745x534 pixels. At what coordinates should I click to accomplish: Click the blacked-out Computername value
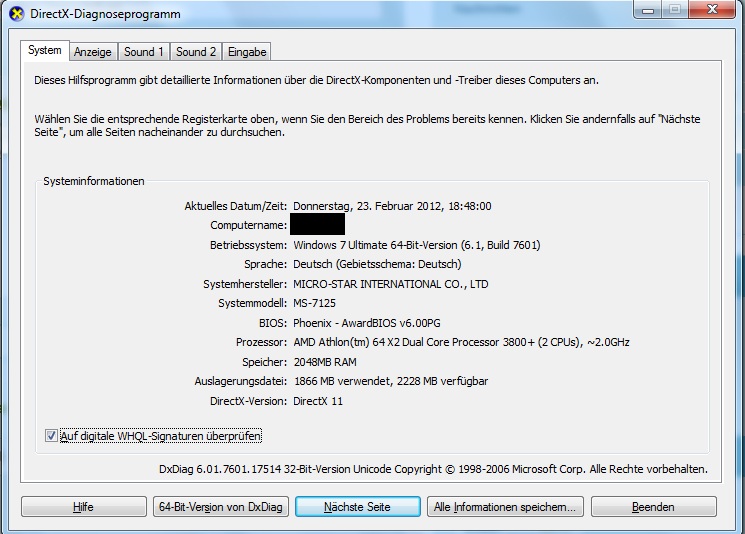click(317, 224)
